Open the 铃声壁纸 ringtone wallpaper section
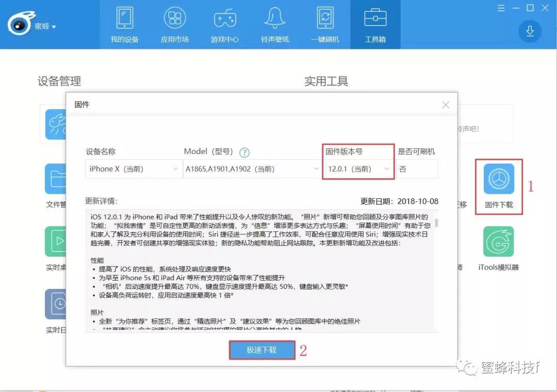Image resolution: width=557 pixels, height=392 pixels. 275,23
